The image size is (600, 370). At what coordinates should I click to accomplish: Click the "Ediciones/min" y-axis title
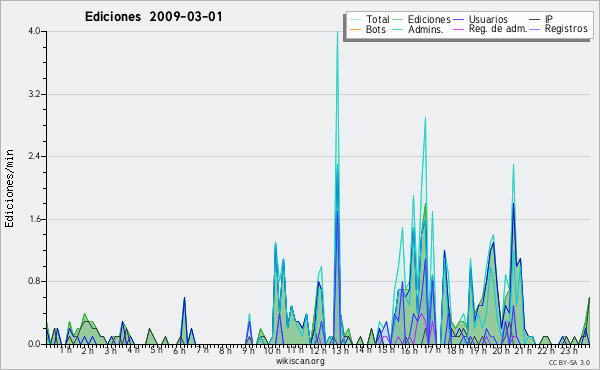(x=9, y=188)
